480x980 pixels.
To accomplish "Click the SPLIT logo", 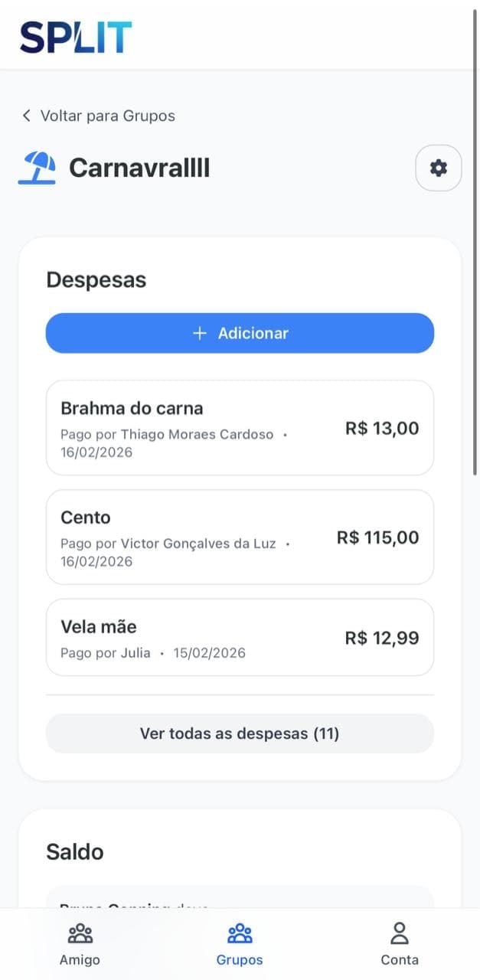I will tap(76, 37).
